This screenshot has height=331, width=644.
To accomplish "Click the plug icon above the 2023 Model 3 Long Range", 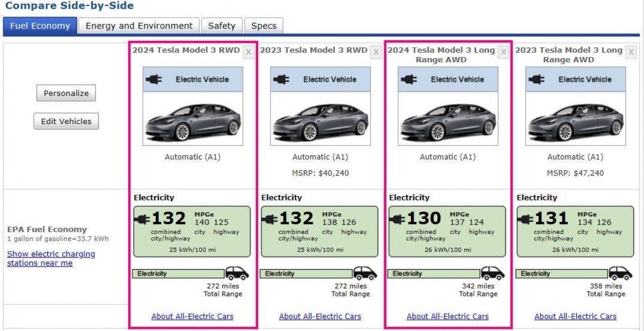I will [537, 80].
